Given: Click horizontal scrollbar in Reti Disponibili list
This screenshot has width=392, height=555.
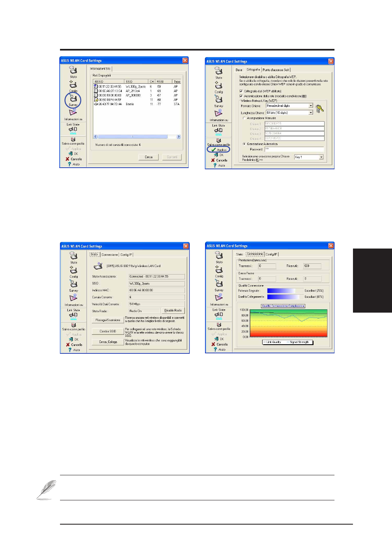Looking at the screenshot, I should click(137, 136).
